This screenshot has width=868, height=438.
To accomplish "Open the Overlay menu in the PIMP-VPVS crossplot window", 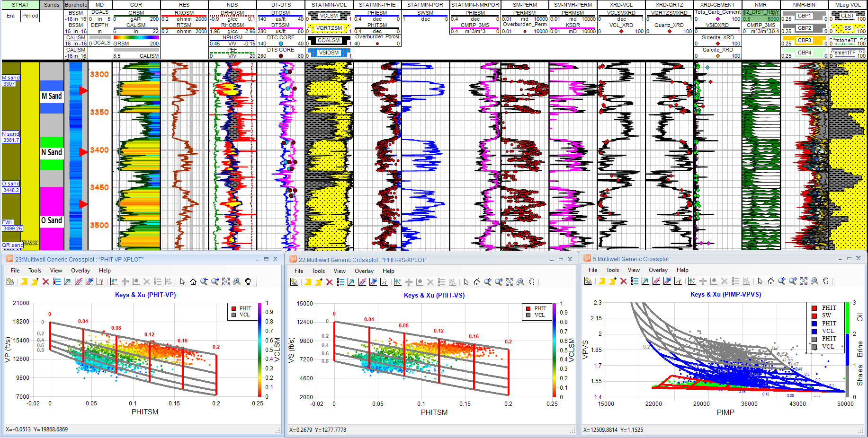I will [658, 270].
